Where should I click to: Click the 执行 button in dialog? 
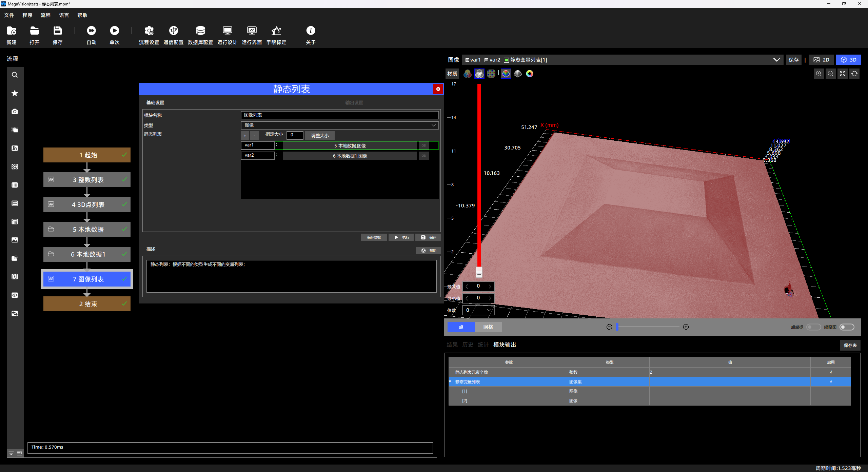401,238
